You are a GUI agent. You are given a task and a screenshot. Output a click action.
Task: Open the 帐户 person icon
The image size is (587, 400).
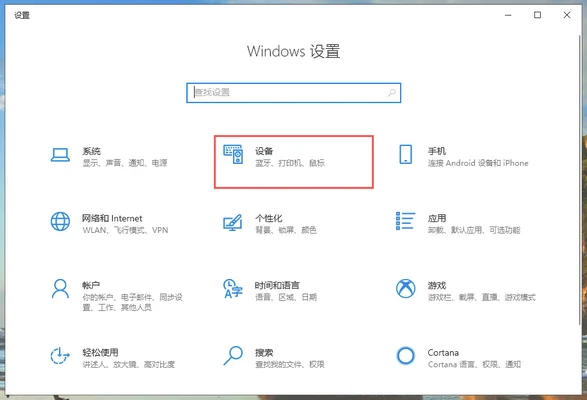point(60,288)
